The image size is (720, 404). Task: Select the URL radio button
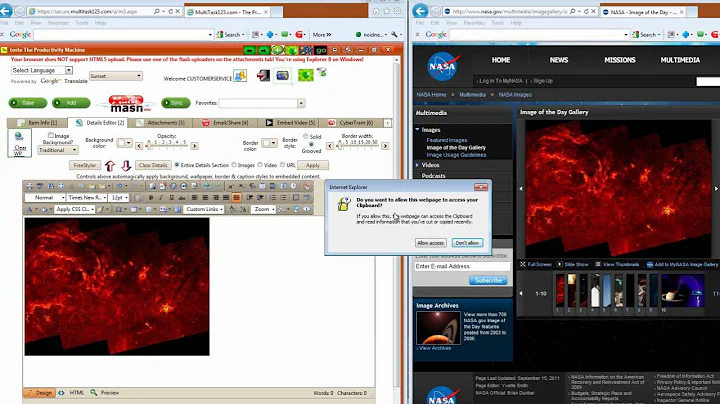pyautogui.click(x=282, y=164)
